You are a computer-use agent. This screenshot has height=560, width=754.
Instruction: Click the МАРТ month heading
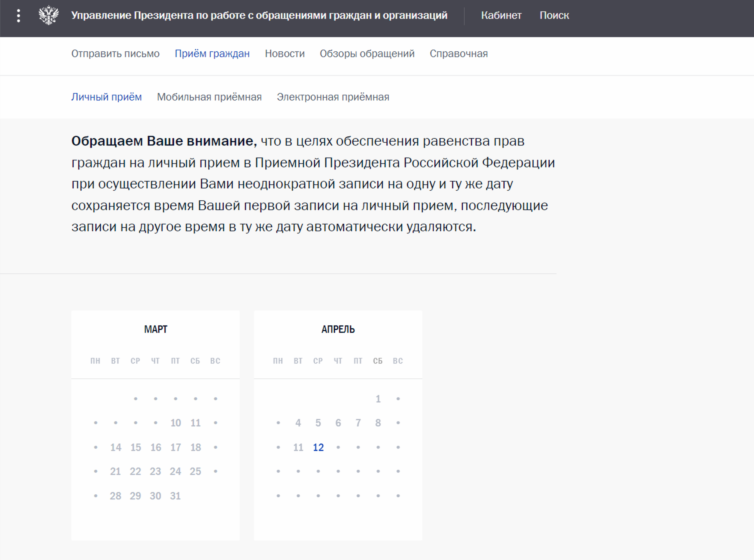(x=156, y=329)
